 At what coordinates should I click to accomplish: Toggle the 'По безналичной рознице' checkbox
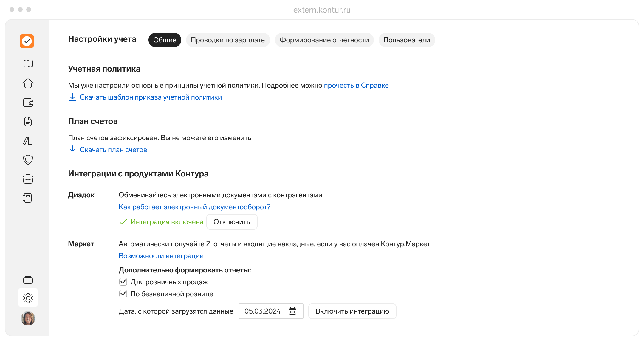pyautogui.click(x=123, y=294)
